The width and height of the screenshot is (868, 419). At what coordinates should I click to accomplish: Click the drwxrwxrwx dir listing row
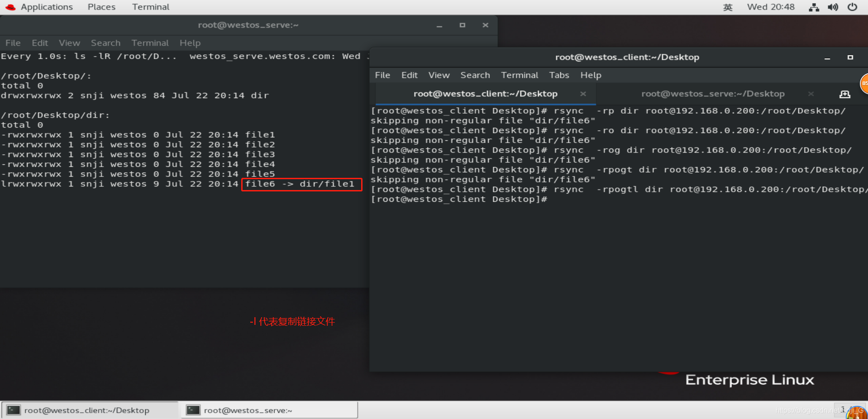pos(135,95)
